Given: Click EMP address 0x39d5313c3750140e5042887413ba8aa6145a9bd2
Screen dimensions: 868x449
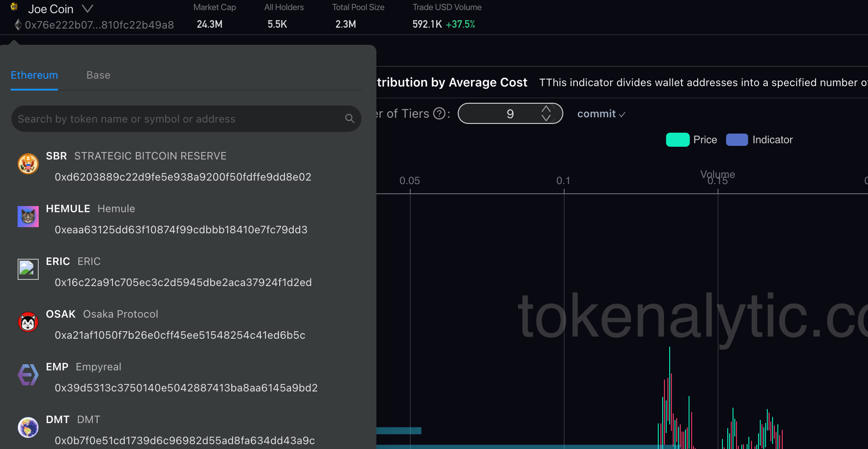Looking at the screenshot, I should pyautogui.click(x=186, y=388).
